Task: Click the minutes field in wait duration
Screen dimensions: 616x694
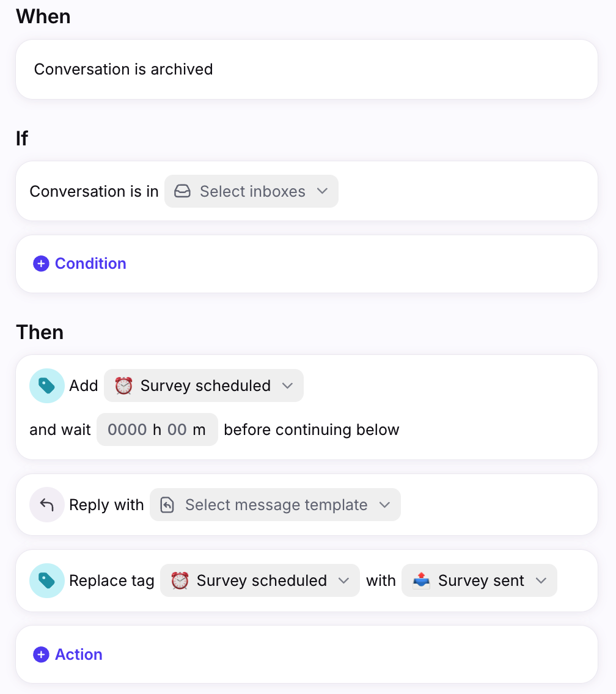Action: (x=177, y=429)
